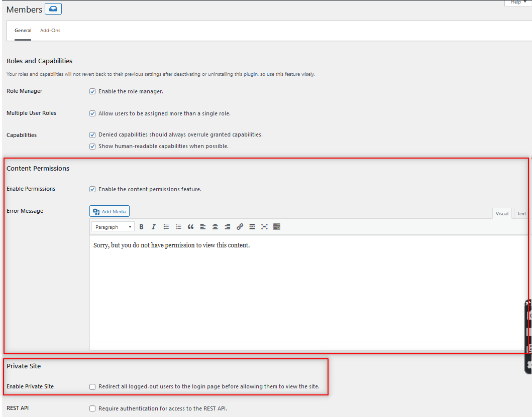
Task: Click the Add Media button
Action: pyautogui.click(x=109, y=211)
